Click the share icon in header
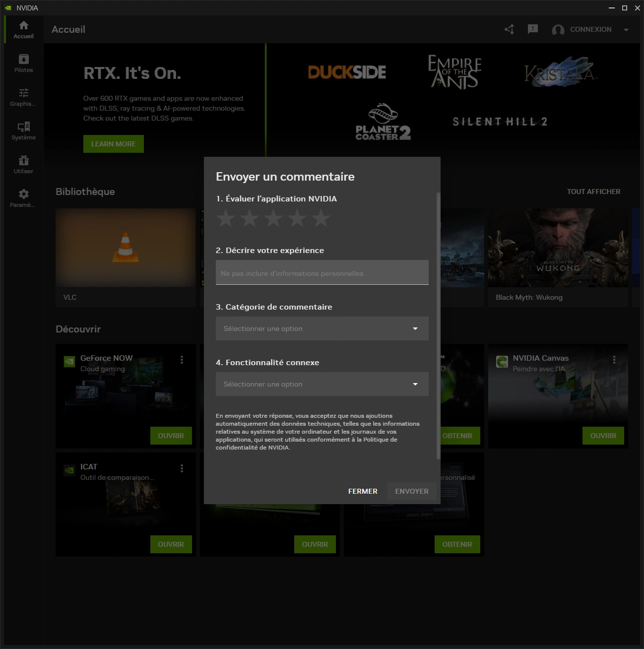 pyautogui.click(x=509, y=29)
